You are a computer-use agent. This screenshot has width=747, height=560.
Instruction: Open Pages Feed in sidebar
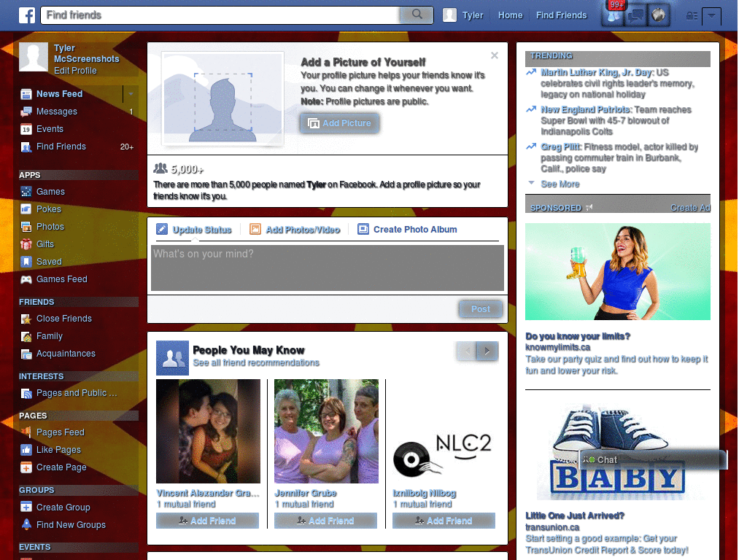(60, 432)
